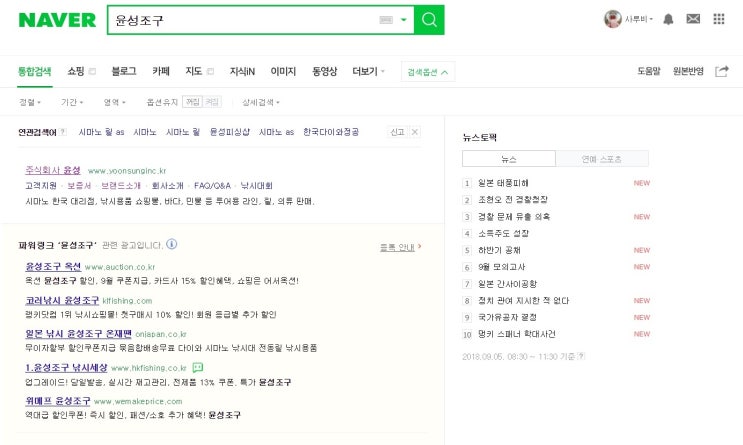Viewport: 743px width, 445px height.
Task: Switch to the 쇼핑 tab
Action: tap(76, 72)
